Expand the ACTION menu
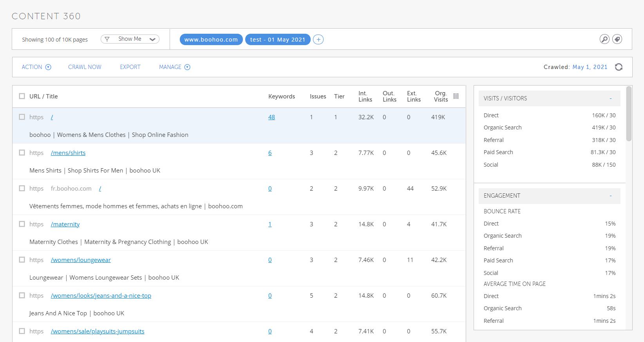The width and height of the screenshot is (644, 342). coord(36,67)
